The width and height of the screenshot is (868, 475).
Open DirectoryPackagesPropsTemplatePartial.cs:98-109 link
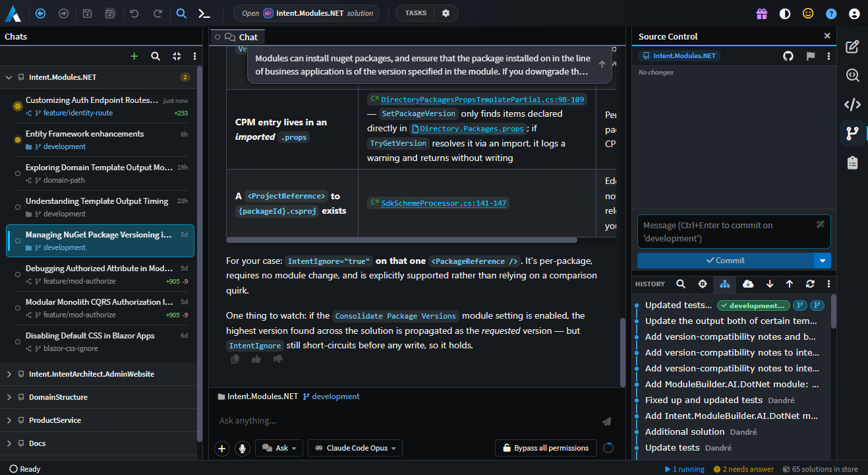pyautogui.click(x=482, y=100)
